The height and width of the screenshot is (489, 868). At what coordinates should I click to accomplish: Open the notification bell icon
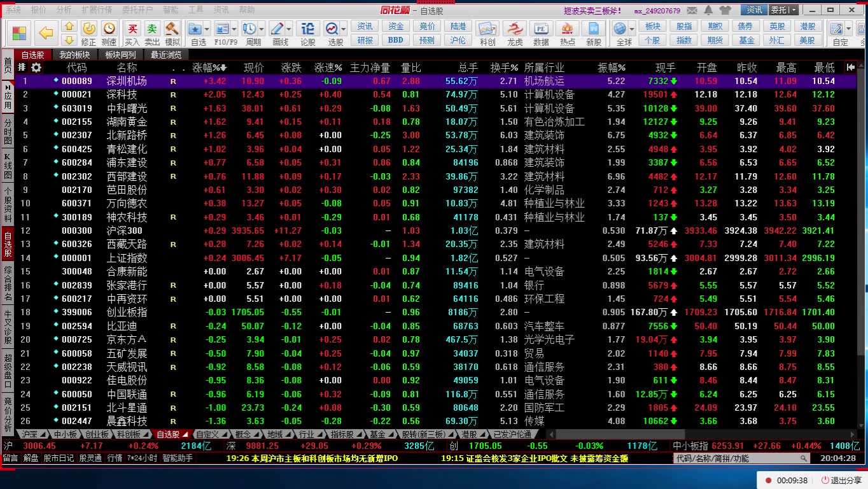click(x=708, y=10)
